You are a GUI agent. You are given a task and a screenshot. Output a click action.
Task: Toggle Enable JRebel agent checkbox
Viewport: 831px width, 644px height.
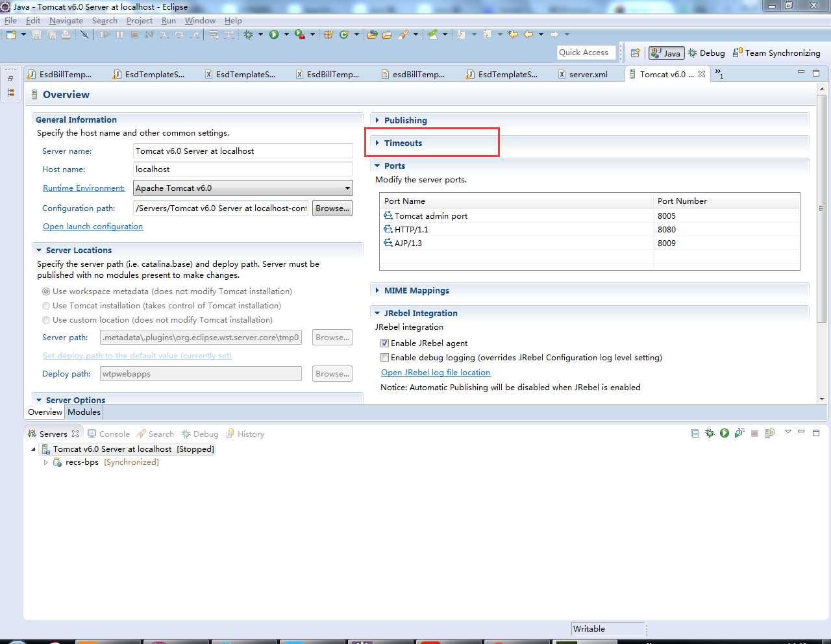click(x=384, y=343)
